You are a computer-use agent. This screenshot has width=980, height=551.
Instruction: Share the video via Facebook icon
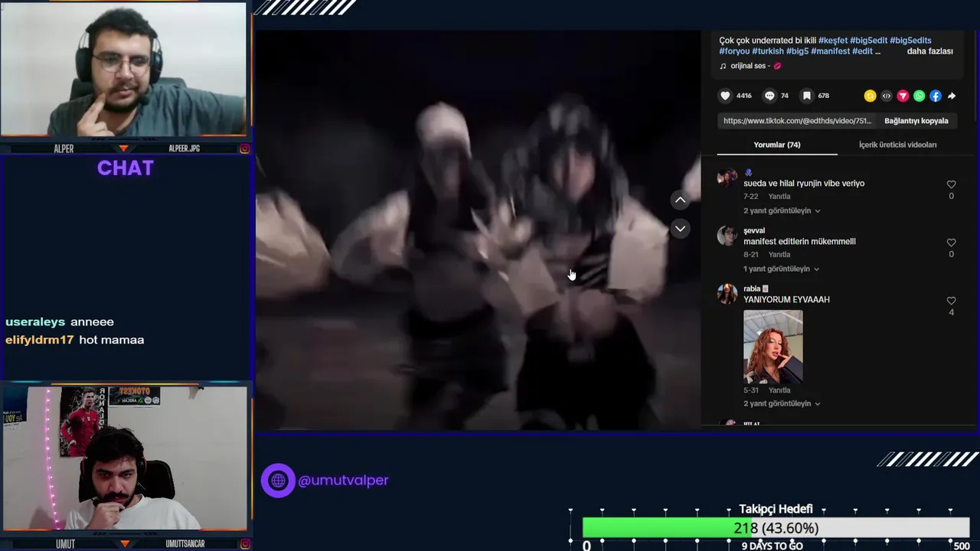[936, 96]
